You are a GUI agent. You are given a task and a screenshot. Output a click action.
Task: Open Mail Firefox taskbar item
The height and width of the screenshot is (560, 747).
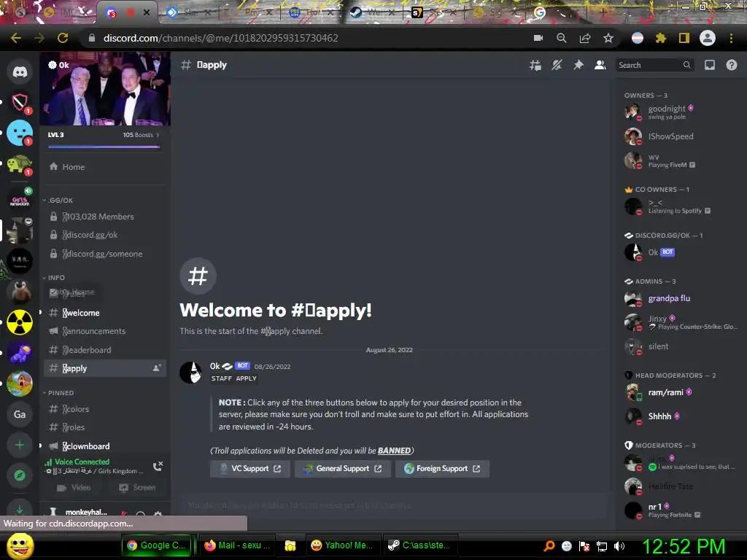[x=237, y=545]
